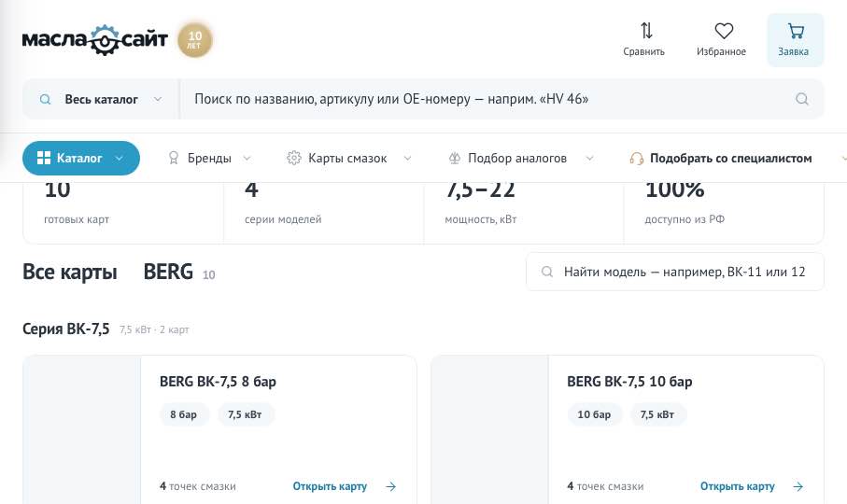Image resolution: width=847 pixels, height=504 pixels.
Task: Expand the Каталог button chevron
Action: 120,158
